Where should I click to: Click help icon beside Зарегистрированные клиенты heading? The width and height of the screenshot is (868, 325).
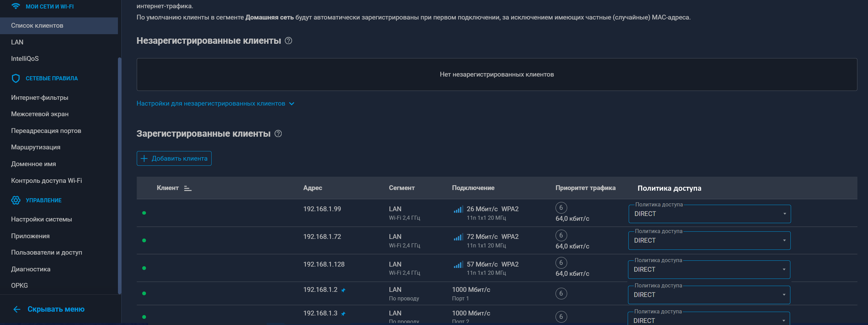click(x=278, y=134)
